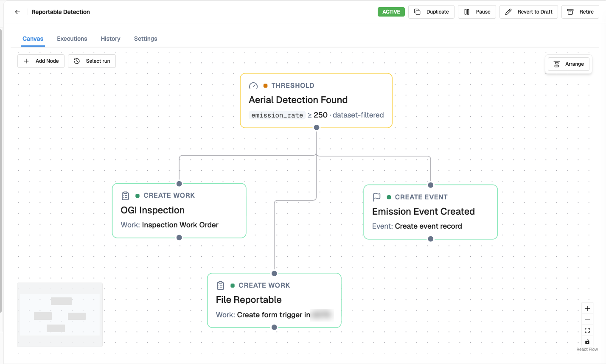
Task: Zoom in with the plus control
Action: [x=587, y=308]
